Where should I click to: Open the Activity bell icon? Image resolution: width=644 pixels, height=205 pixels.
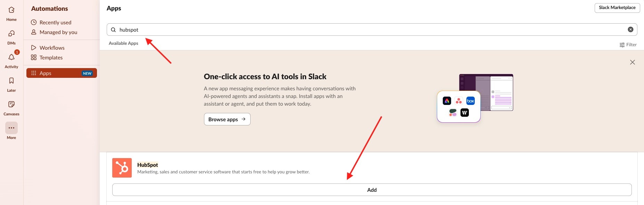coord(11,57)
